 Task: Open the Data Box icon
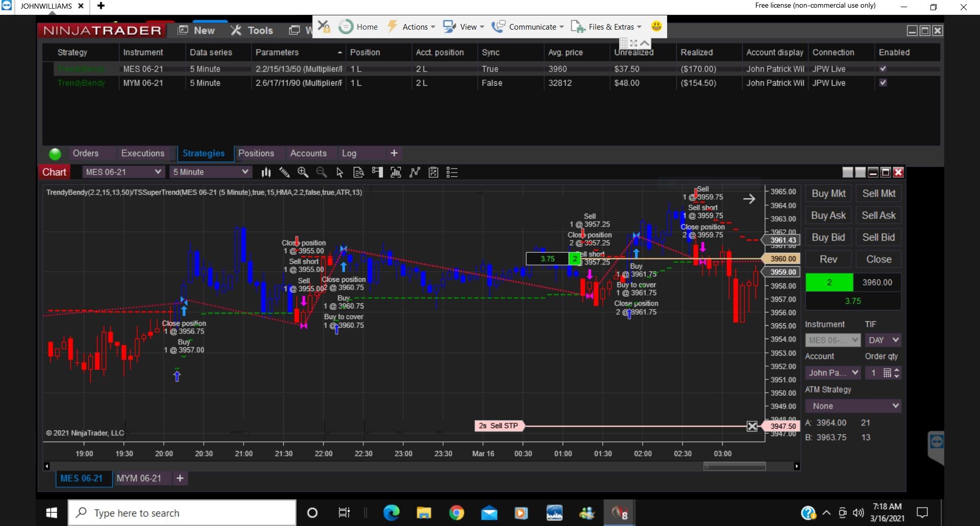pyautogui.click(x=359, y=173)
